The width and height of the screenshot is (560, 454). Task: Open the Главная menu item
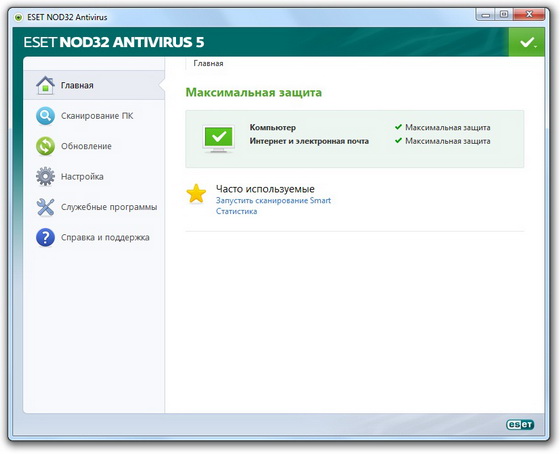[x=94, y=85]
